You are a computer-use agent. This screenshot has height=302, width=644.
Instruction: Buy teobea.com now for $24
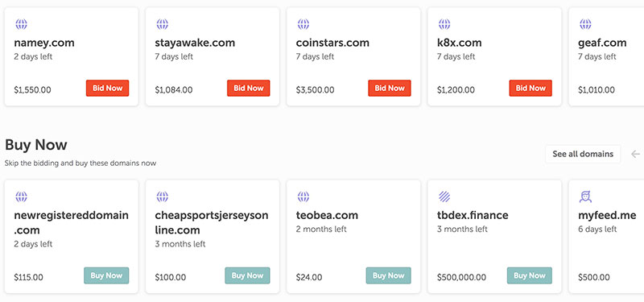(389, 275)
